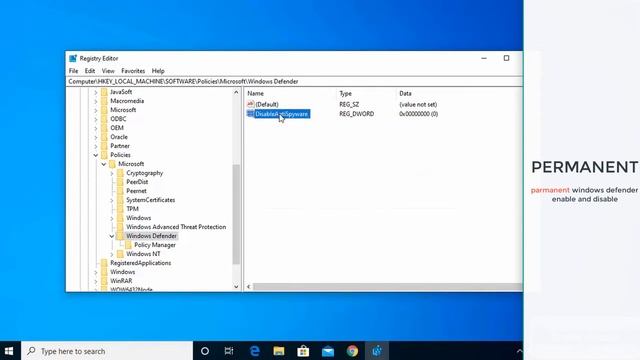Select the Macromedia folder icon
The width and height of the screenshot is (640, 360).
104,101
